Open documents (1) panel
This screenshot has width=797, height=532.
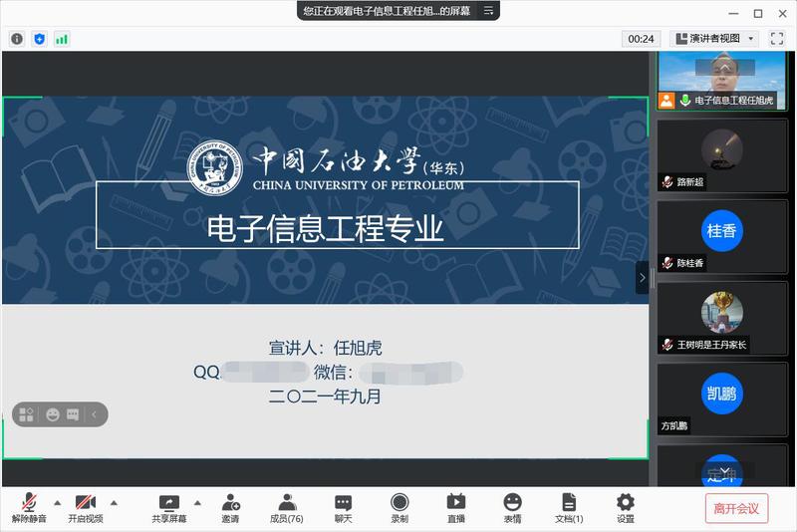coord(569,508)
